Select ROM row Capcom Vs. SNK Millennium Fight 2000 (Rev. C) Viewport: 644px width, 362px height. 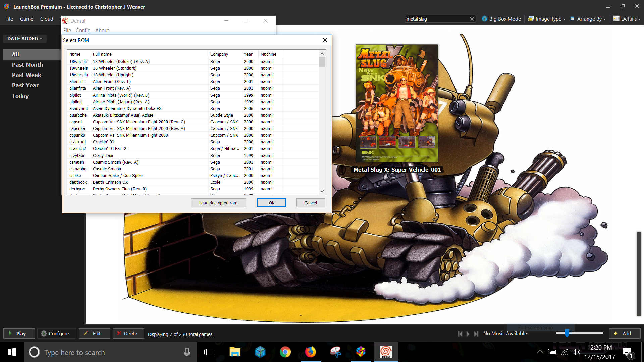coord(193,122)
